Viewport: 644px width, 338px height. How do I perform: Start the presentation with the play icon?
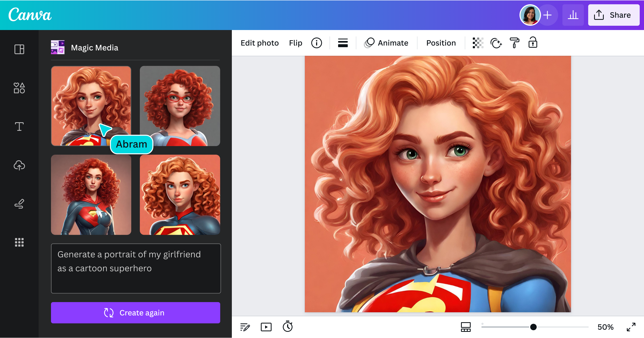[266, 327]
